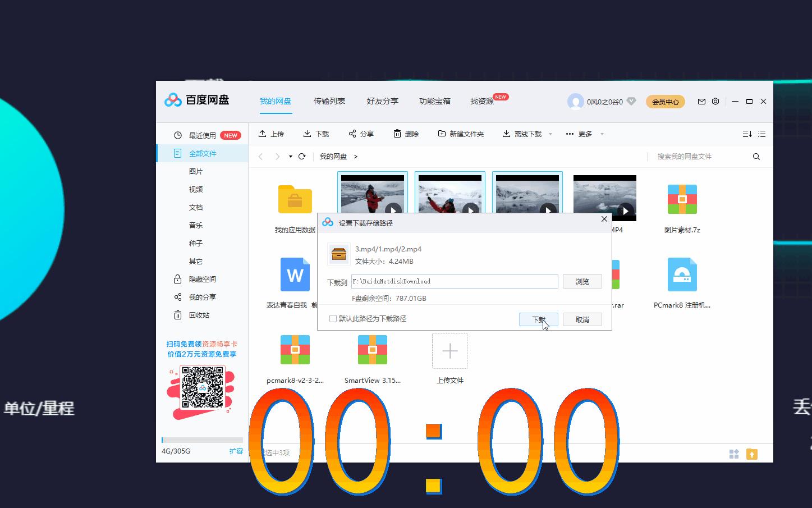Open the sort order icon
812x508 pixels.
746,134
